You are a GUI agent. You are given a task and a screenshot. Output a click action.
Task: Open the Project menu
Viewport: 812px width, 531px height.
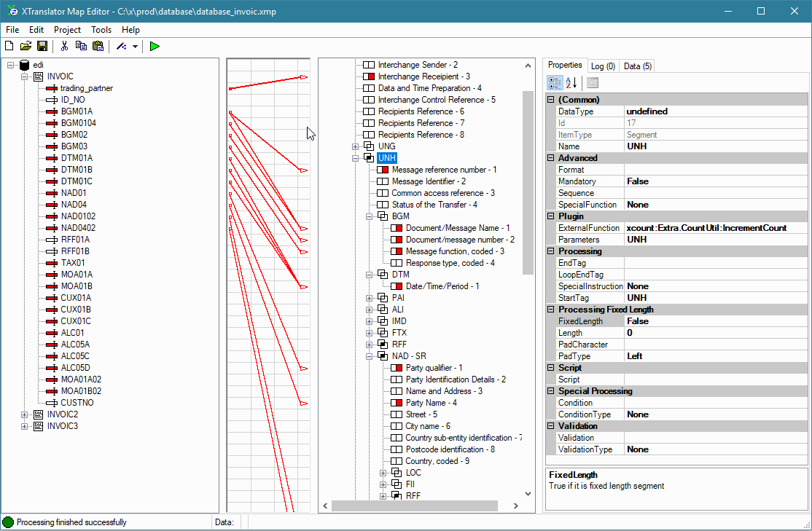[x=67, y=30]
